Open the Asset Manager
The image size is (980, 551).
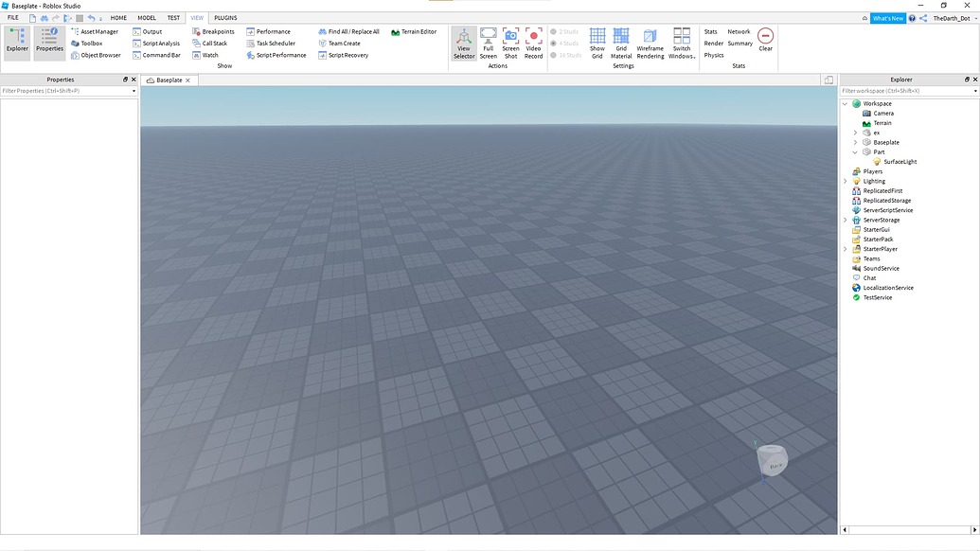(98, 30)
